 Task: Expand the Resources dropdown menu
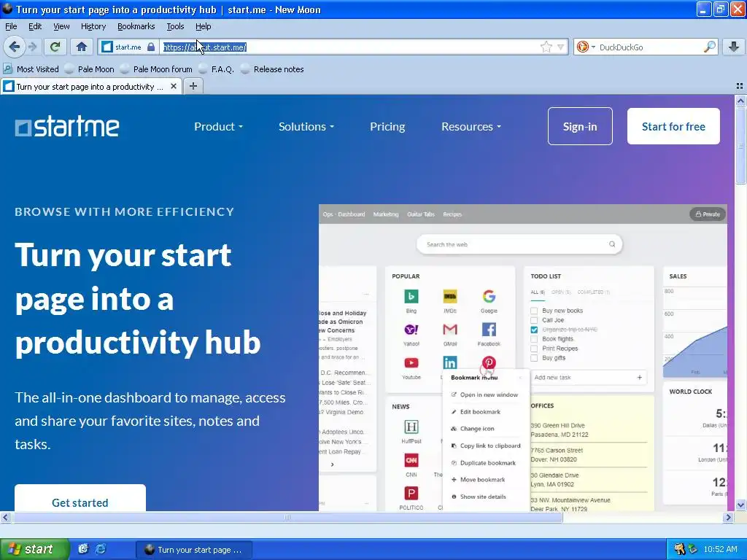pyautogui.click(x=471, y=127)
